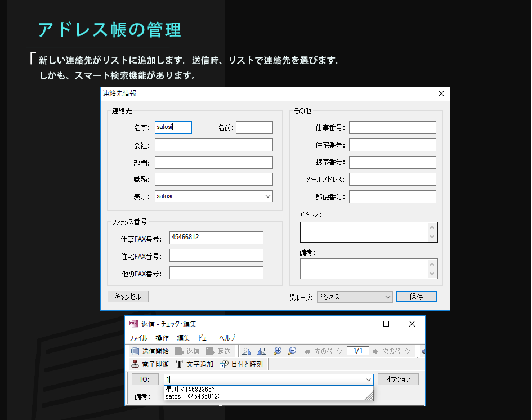Click the メールアドレス input field
This screenshot has height=420, width=532.
pyautogui.click(x=392, y=179)
